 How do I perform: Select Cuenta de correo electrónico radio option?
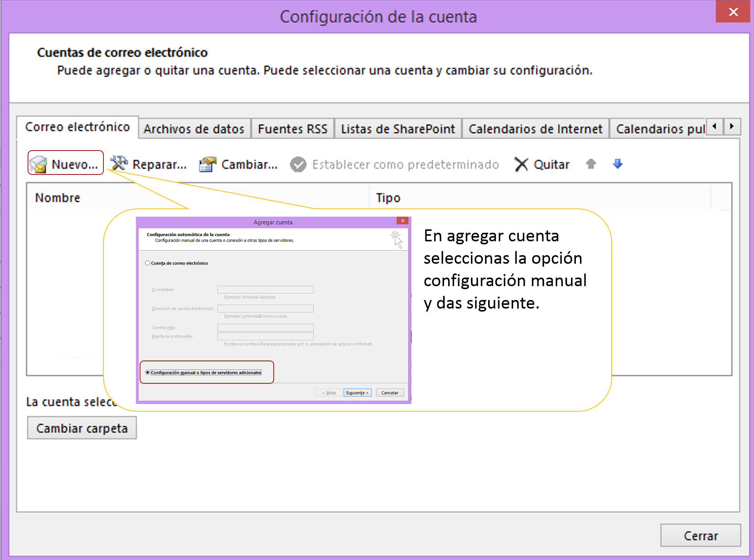(148, 263)
